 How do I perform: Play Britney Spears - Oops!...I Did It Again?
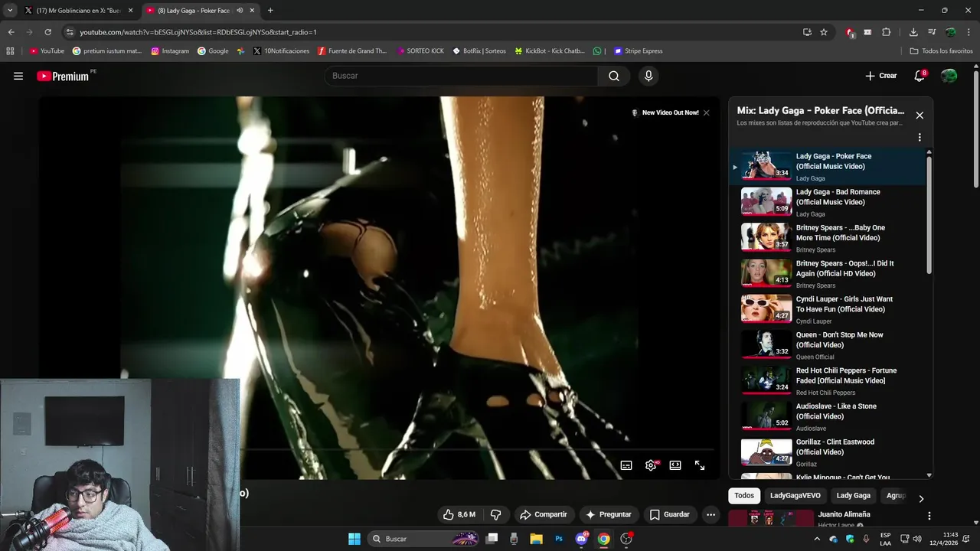pyautogui.click(x=827, y=274)
